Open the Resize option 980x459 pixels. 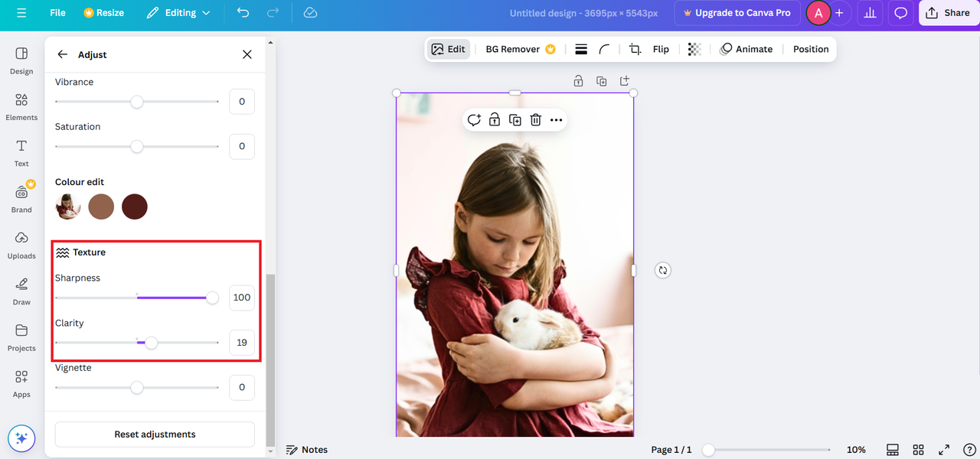pos(103,13)
